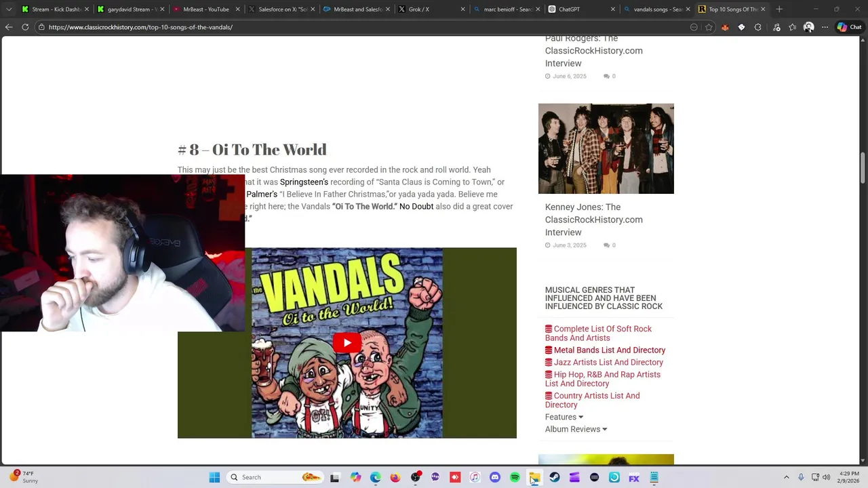868x488 pixels.
Task: Open Microsoft Edge from the taskbar
Action: pyautogui.click(x=375, y=477)
